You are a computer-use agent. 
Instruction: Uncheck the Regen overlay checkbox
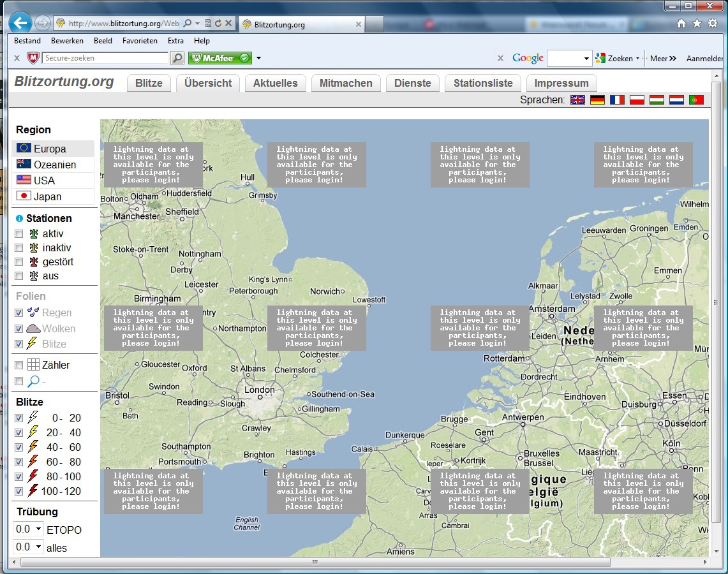pyautogui.click(x=19, y=313)
